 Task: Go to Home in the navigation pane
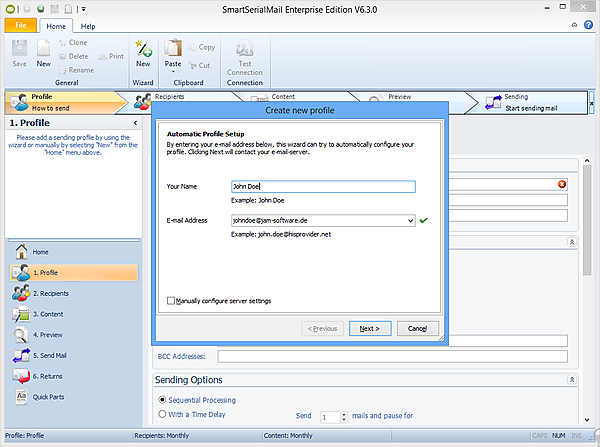tap(73, 252)
